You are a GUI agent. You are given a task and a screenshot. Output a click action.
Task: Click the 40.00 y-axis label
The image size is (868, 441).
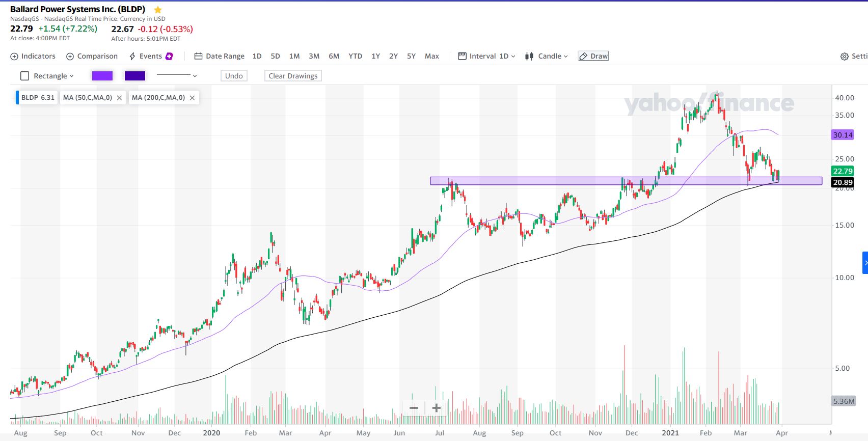point(845,98)
